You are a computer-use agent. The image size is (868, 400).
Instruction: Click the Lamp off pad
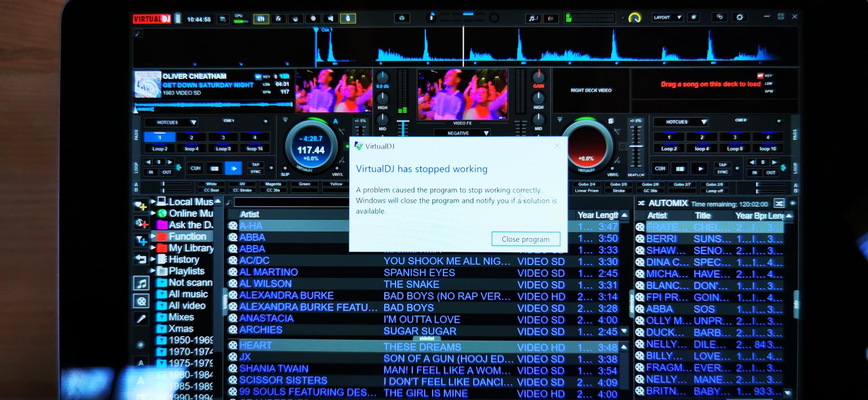pyautogui.click(x=714, y=191)
